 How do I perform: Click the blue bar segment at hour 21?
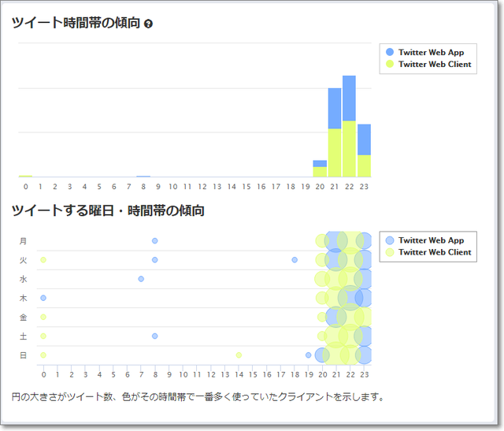(335, 108)
